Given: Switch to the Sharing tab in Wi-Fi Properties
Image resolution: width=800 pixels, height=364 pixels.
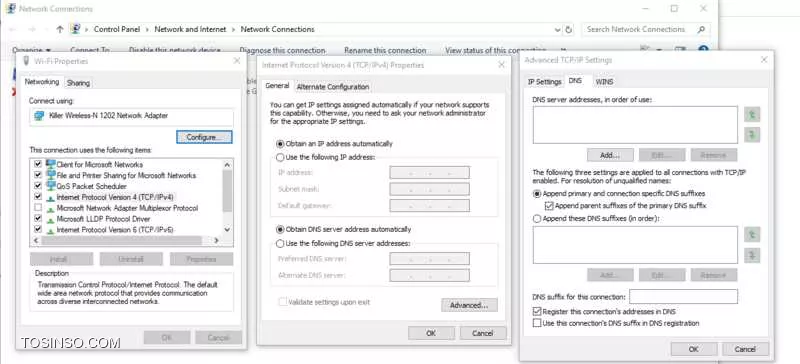Looking at the screenshot, I should tap(78, 83).
